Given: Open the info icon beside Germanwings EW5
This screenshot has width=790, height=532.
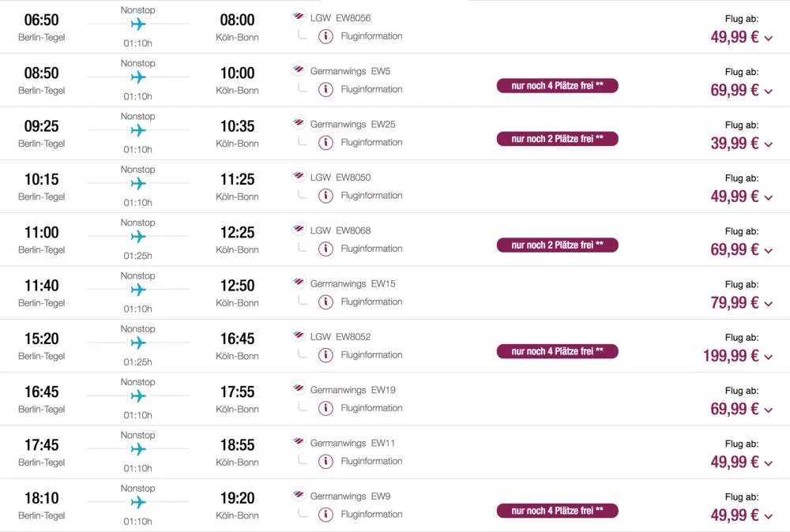Looking at the screenshot, I should [x=325, y=90].
